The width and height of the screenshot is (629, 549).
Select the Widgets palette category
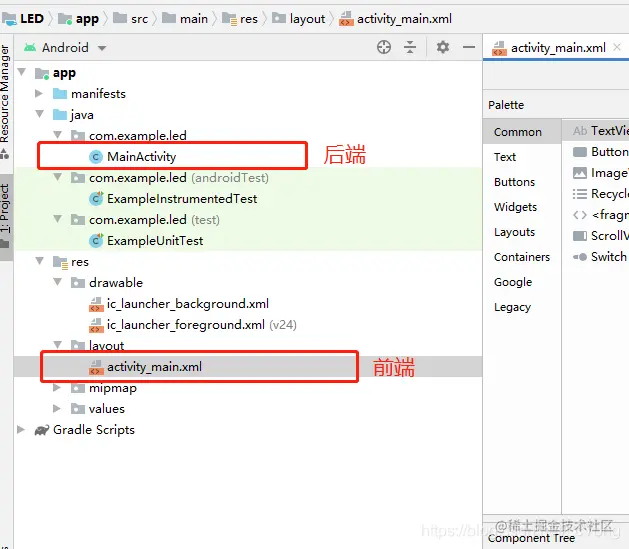515,207
